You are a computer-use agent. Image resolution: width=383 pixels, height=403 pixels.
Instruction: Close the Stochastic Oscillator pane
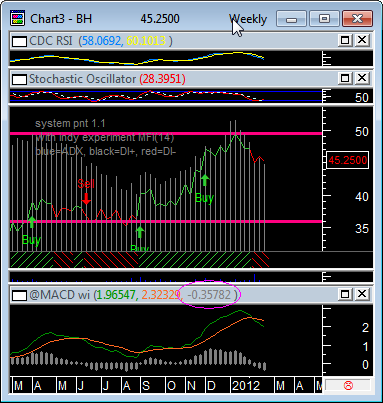click(362, 78)
